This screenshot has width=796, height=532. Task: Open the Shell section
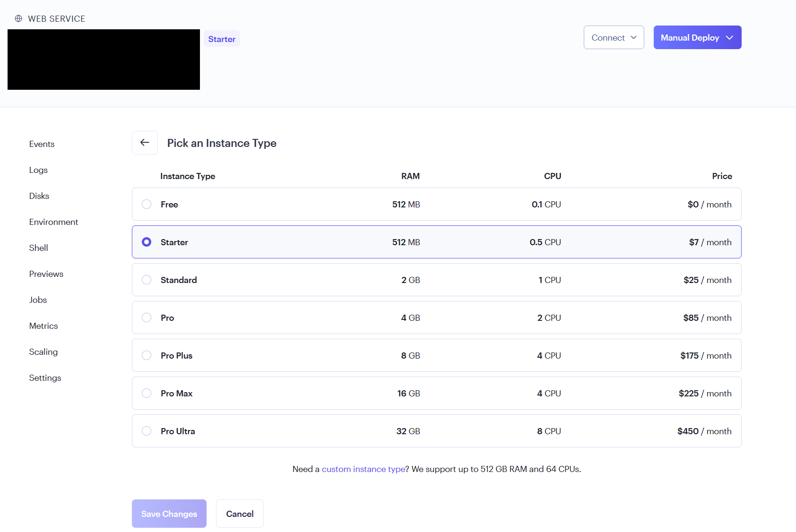(x=38, y=248)
